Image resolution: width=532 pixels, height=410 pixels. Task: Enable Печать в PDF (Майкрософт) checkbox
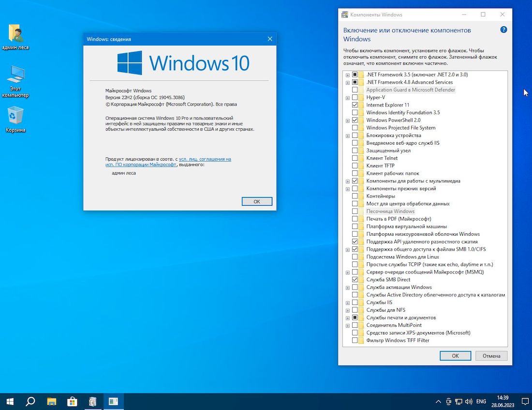pyautogui.click(x=355, y=219)
